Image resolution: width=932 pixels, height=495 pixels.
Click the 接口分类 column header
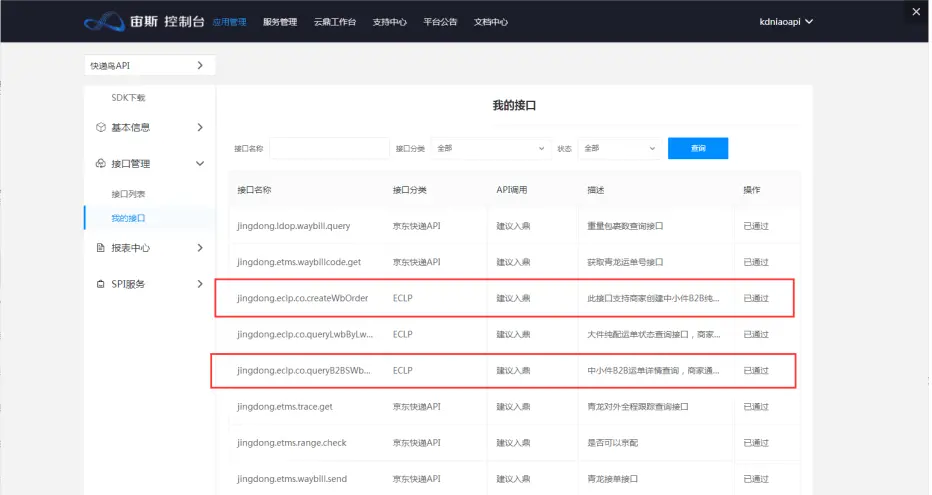(410, 190)
